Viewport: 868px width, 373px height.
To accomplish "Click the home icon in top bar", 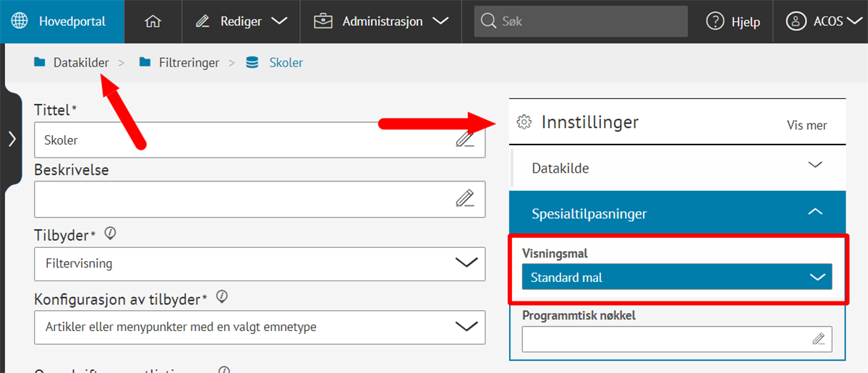I will click(x=153, y=22).
